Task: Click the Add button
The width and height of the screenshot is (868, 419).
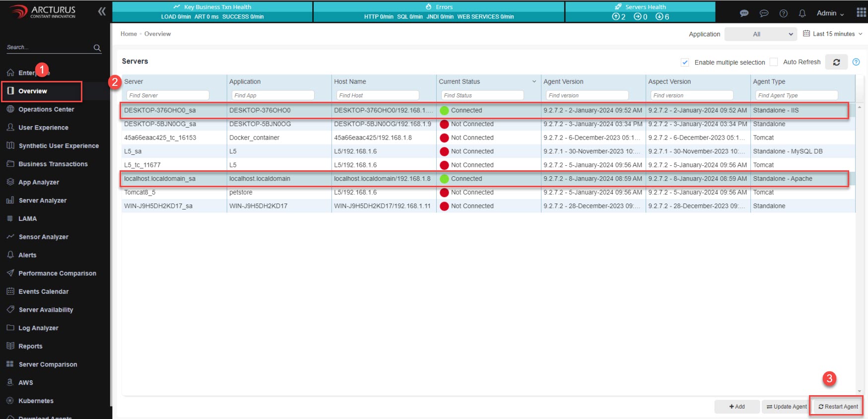Action: pyautogui.click(x=737, y=407)
